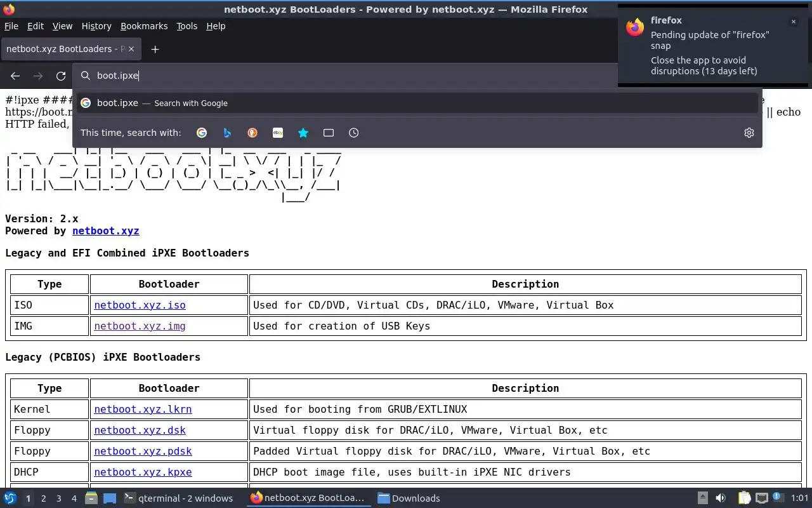Search bookmarks using the star icon
The width and height of the screenshot is (812, 508).
303,133
